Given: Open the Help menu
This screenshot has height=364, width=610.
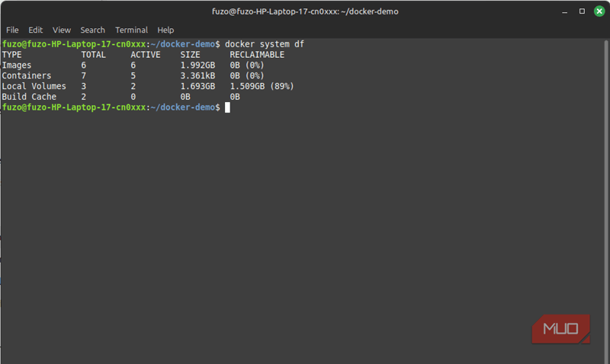Looking at the screenshot, I should (x=165, y=30).
